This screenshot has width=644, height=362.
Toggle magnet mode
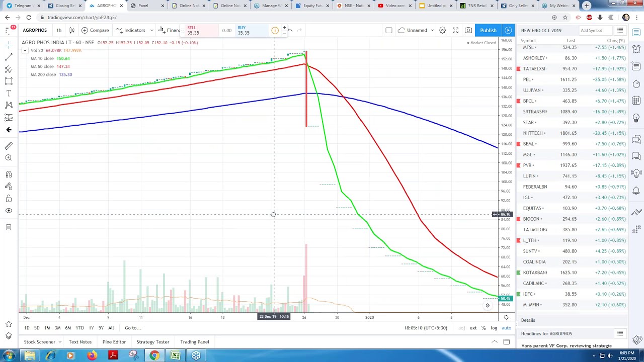coord(9,174)
